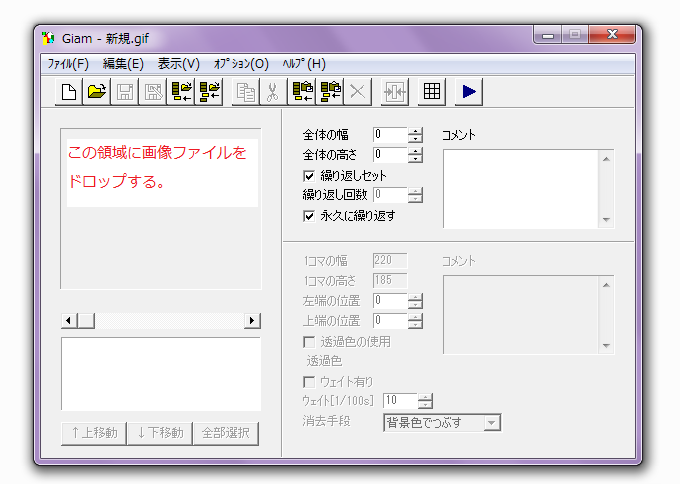The height and width of the screenshot is (484, 680).
Task: Click the grid view toolbar icon
Action: [x=432, y=92]
